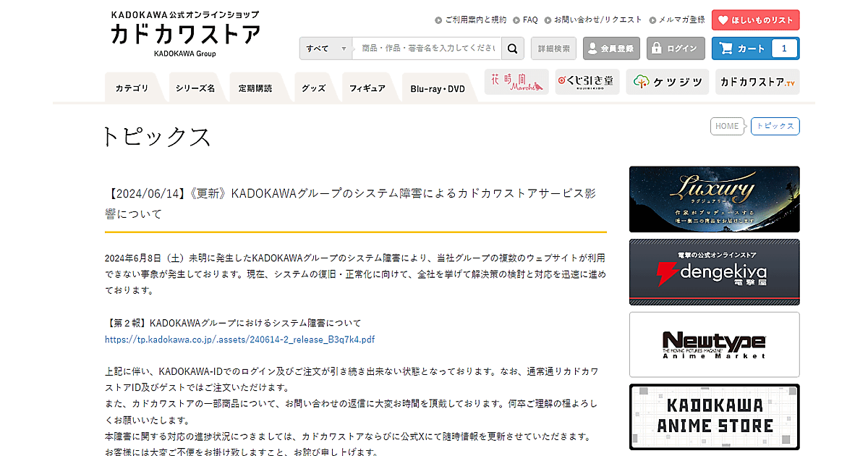Viewport: 868px width, 456px height.
Task: Open the heart wishlist button
Action: point(755,20)
